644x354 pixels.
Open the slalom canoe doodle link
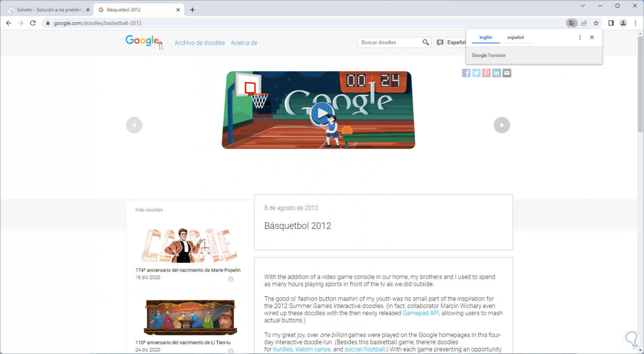(x=313, y=349)
